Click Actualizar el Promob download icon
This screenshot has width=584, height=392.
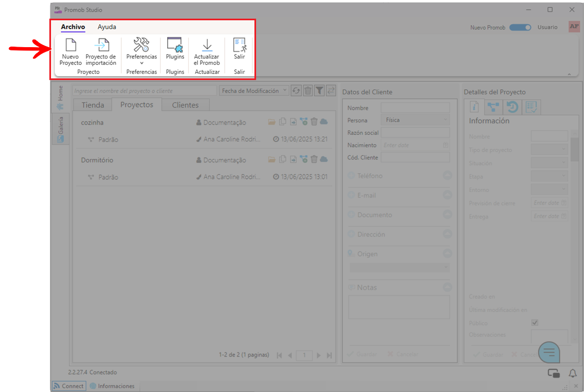(207, 52)
